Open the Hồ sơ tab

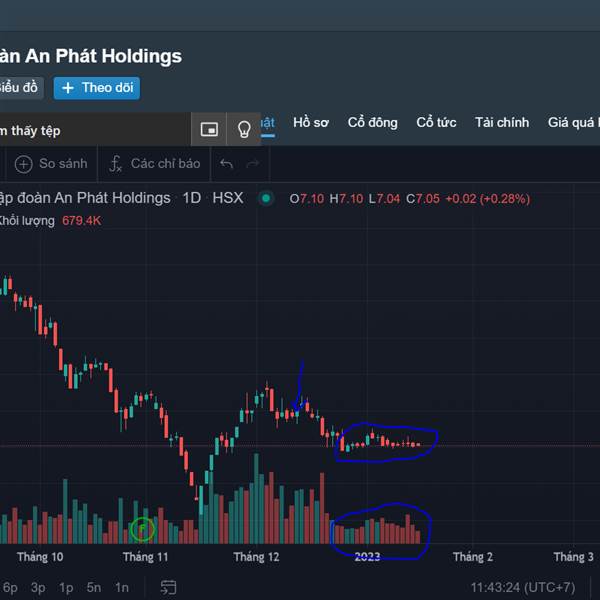tap(311, 122)
